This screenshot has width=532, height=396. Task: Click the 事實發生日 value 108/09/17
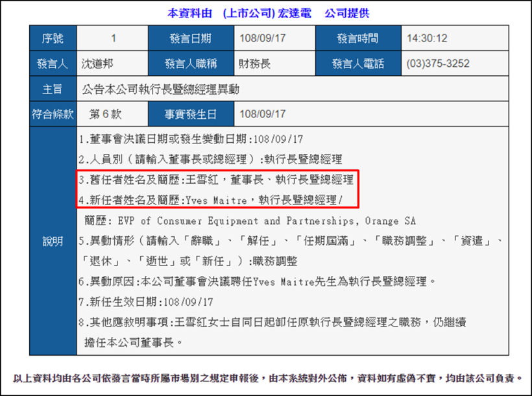click(x=263, y=114)
